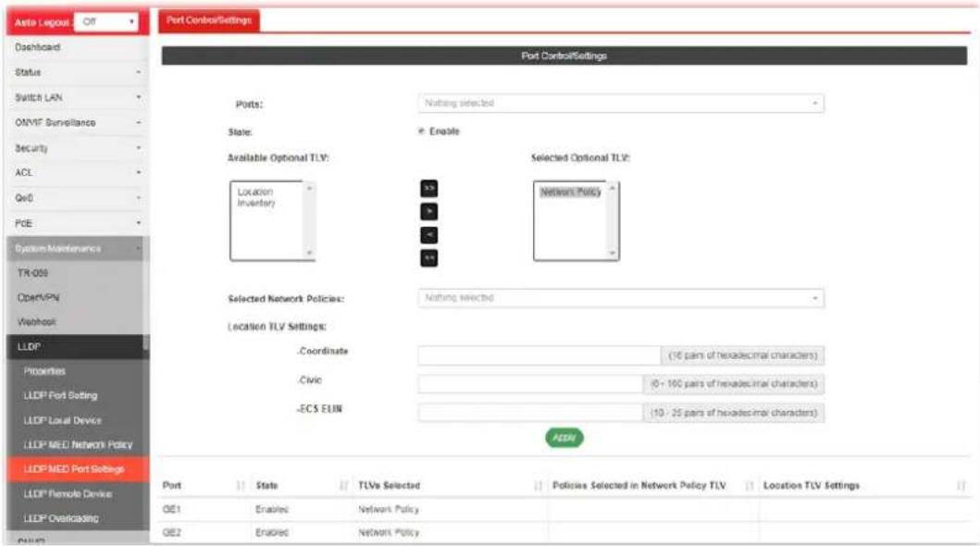Sort table by State column
The height and width of the screenshot is (546, 980).
click(x=343, y=486)
